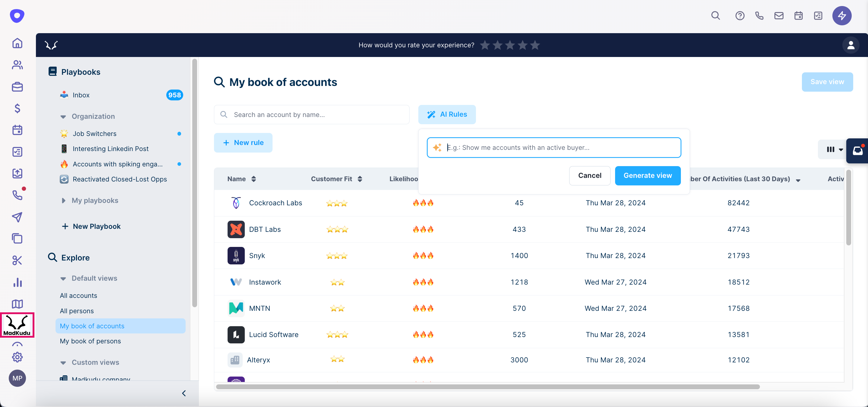868x407 pixels.
Task: Open the bar chart reports icon
Action: coord(17,282)
